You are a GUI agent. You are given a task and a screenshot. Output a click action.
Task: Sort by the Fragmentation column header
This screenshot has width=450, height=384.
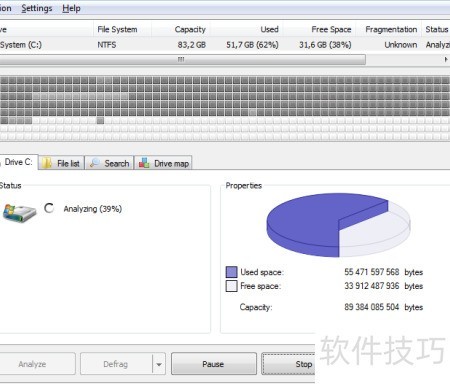[x=391, y=29]
